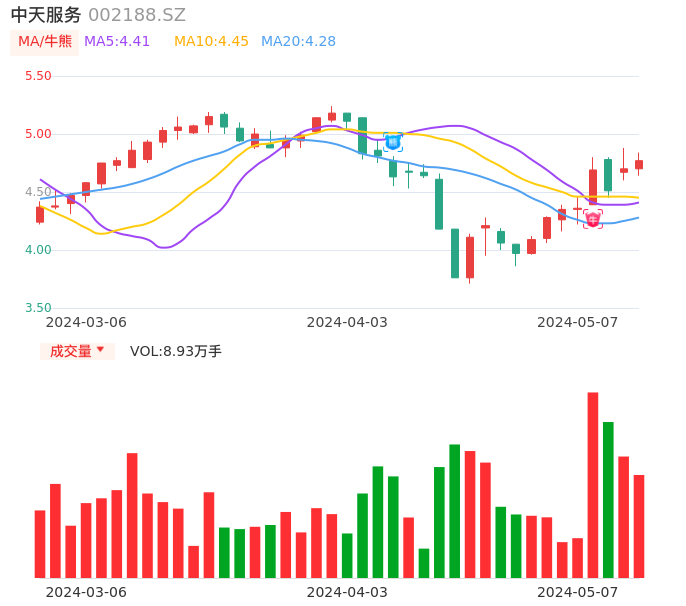The image size is (686, 606).
Task: Expand the 成交量 indicator dropdown
Action: pos(77,351)
